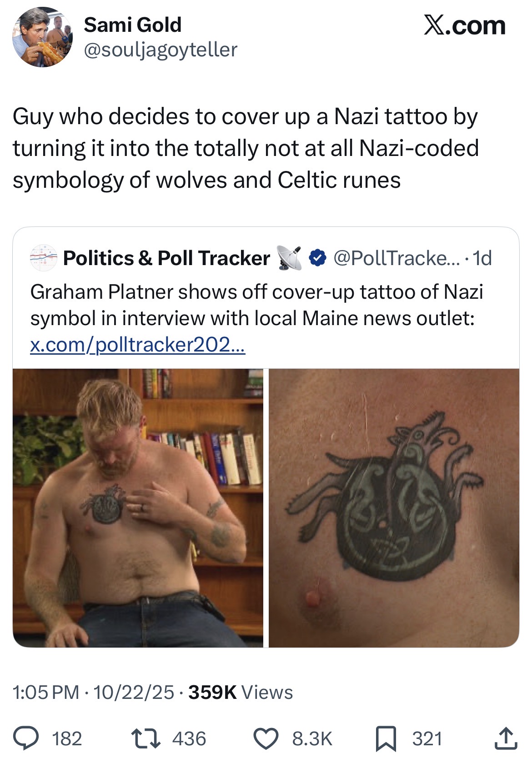The image size is (532, 763).
Task: Like the post with heart icon
Action: pos(266,738)
